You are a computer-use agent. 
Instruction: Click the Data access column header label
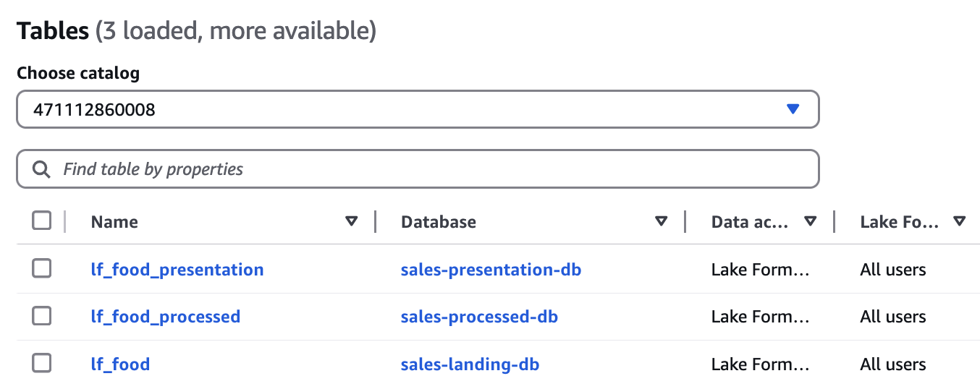click(x=750, y=222)
